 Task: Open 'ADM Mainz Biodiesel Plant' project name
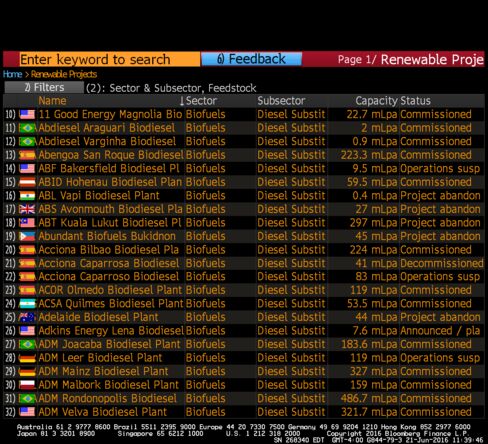coord(103,371)
